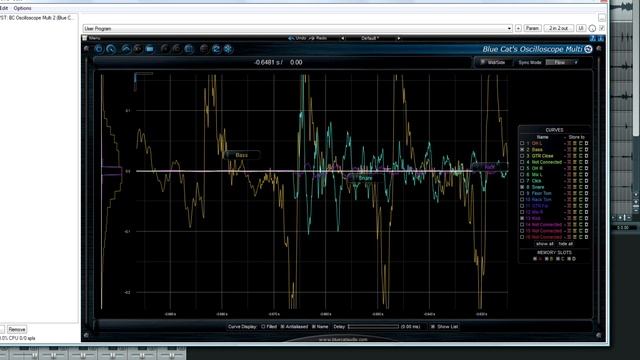Store GTR Close curve to memory slot B

pyautogui.click(x=575, y=156)
